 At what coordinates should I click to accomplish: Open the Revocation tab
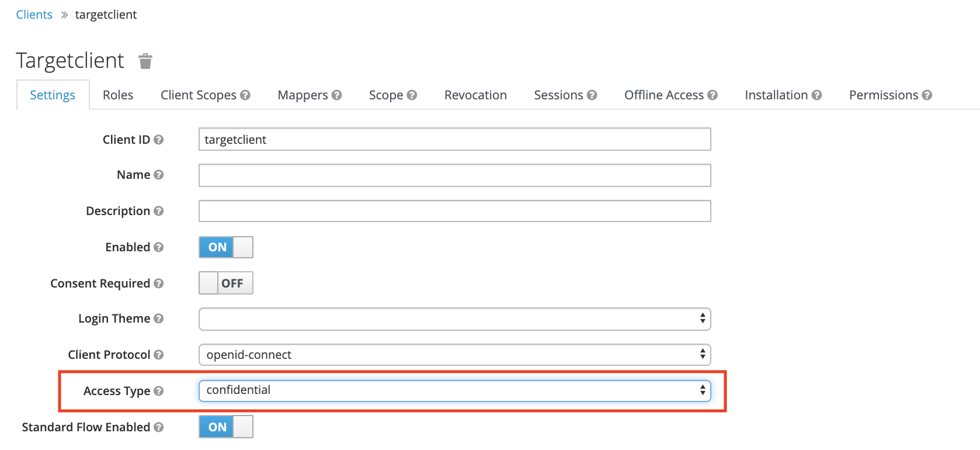pyautogui.click(x=475, y=95)
